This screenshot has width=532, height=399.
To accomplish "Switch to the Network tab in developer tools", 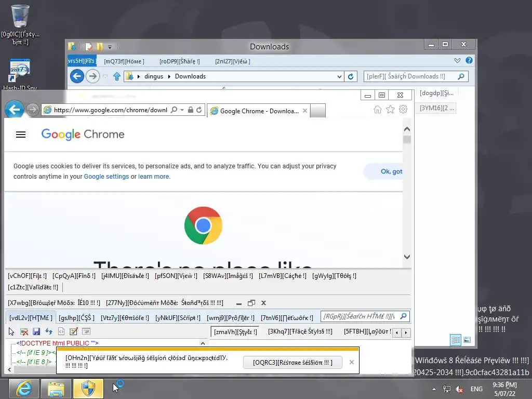I will coord(287,318).
